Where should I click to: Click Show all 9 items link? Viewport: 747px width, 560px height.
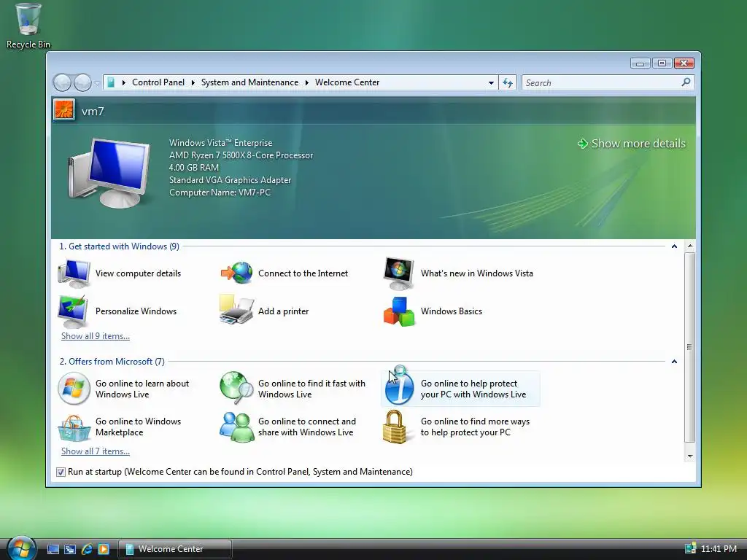(96, 335)
